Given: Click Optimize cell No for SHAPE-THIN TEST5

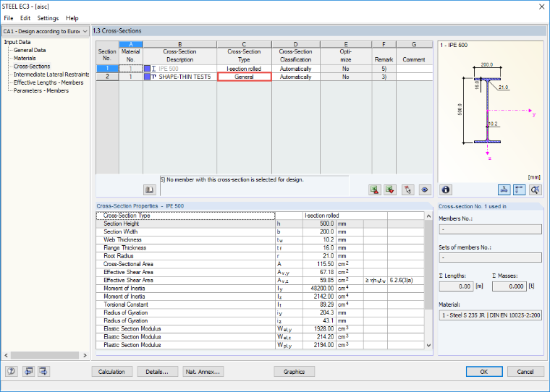Looking at the screenshot, I should [x=346, y=77].
